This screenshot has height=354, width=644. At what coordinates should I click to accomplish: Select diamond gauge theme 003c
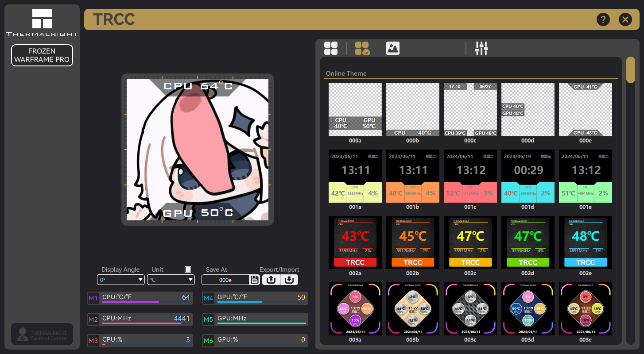point(470,309)
